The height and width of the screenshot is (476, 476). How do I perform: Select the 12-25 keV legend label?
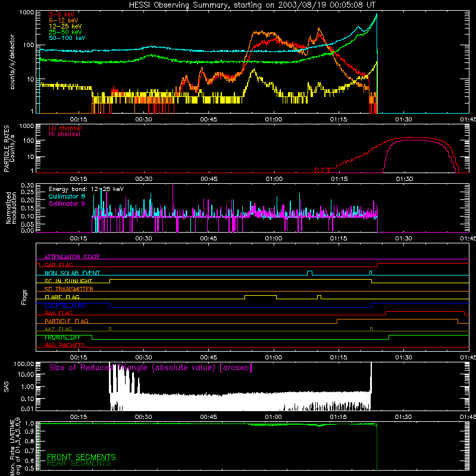65,26
